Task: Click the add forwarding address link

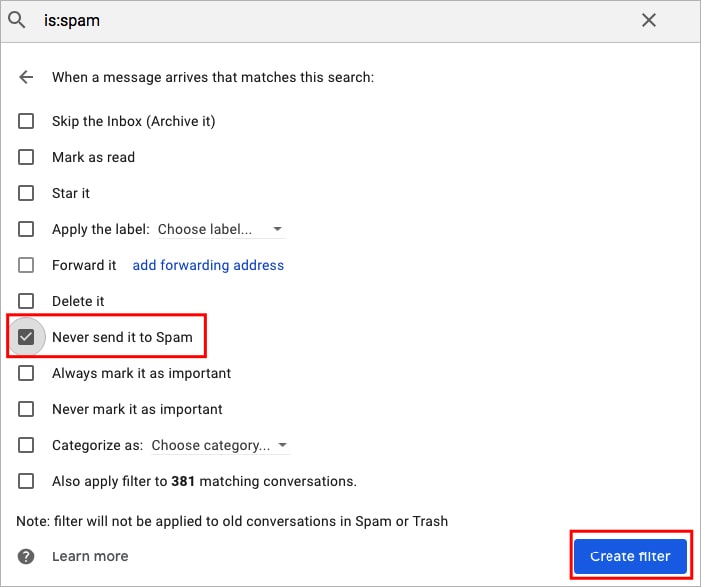Action: click(208, 265)
